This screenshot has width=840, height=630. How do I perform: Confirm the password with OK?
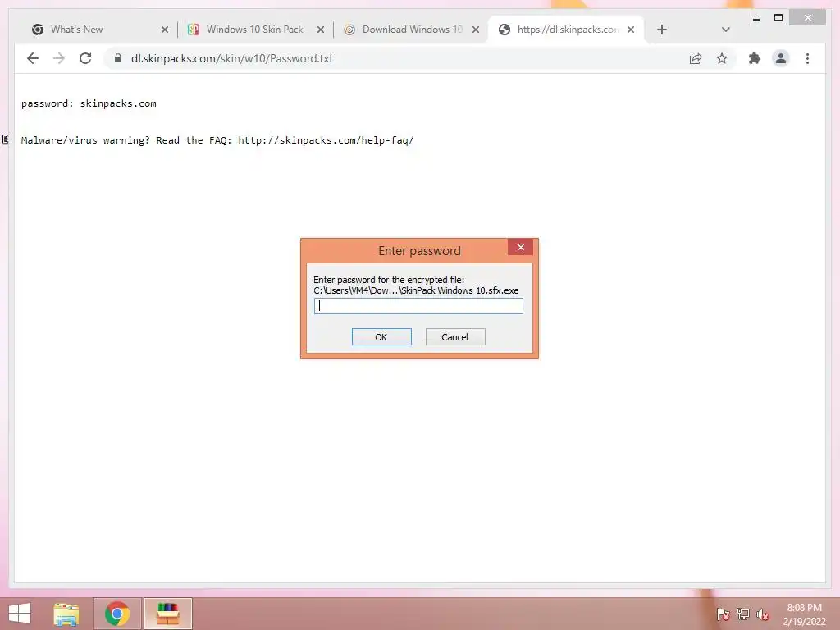[381, 337]
